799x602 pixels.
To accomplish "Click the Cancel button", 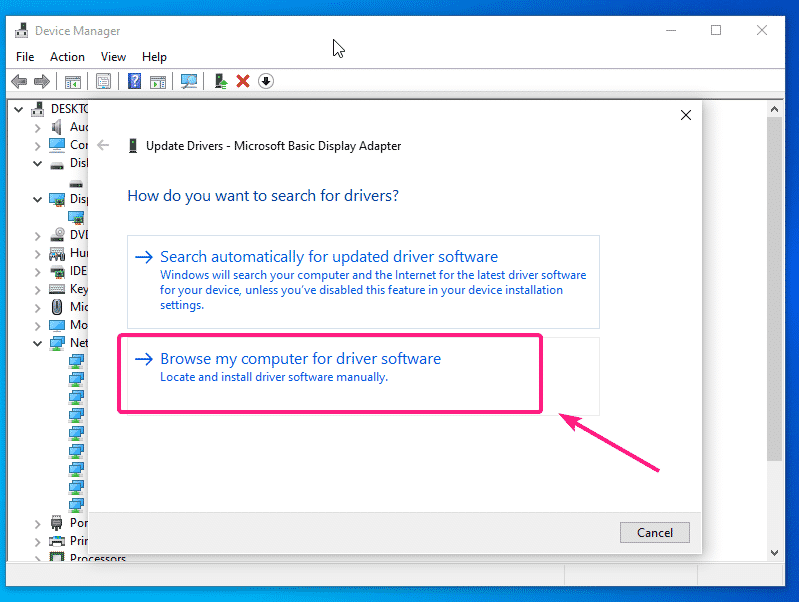I will tap(655, 533).
